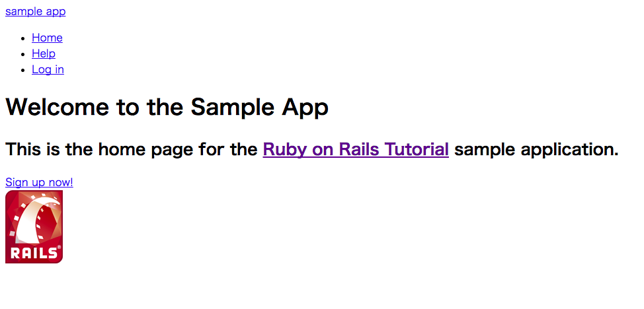Open the Help navigation link
Image resolution: width=644 pixels, height=309 pixels.
pos(44,53)
